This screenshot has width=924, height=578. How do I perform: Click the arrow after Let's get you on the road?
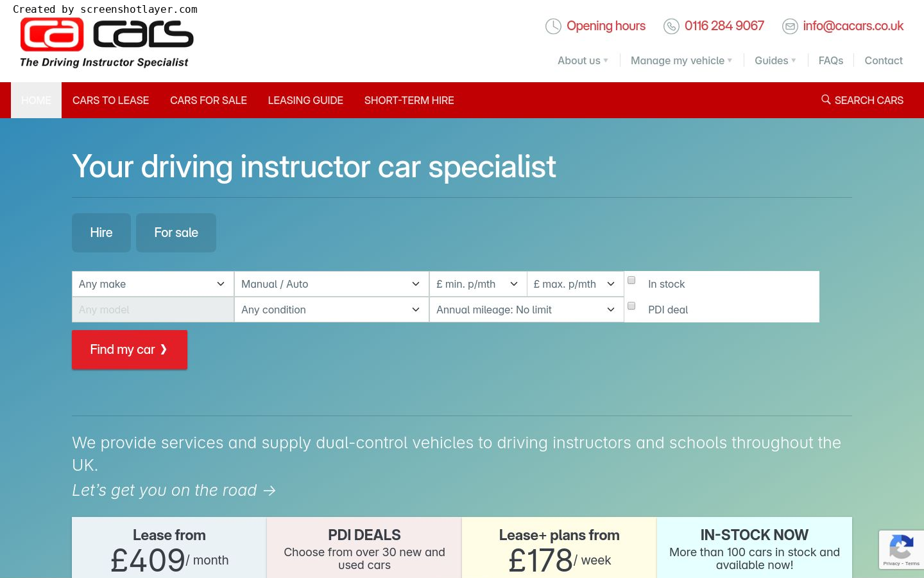(269, 491)
